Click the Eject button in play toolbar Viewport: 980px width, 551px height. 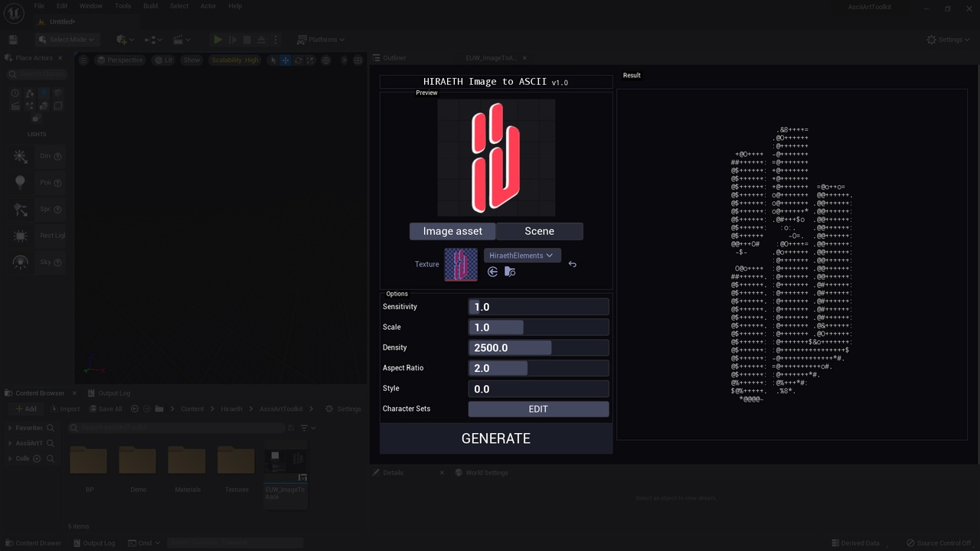(x=261, y=40)
